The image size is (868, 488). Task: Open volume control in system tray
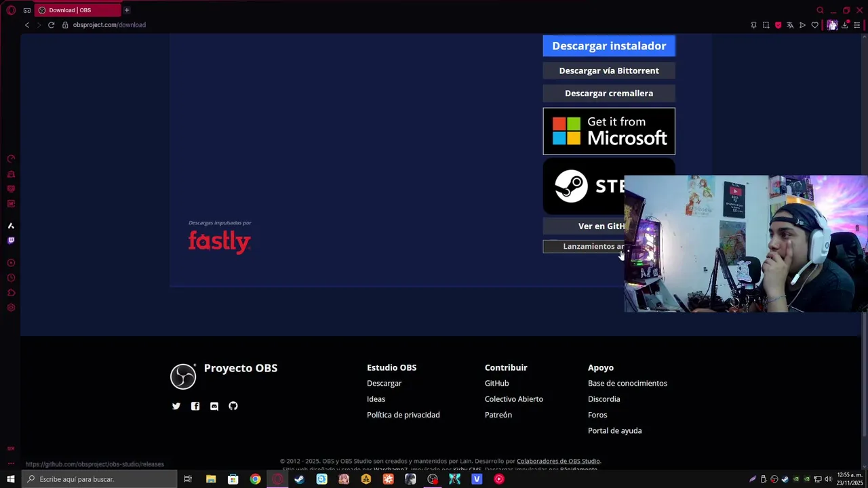[x=828, y=479]
